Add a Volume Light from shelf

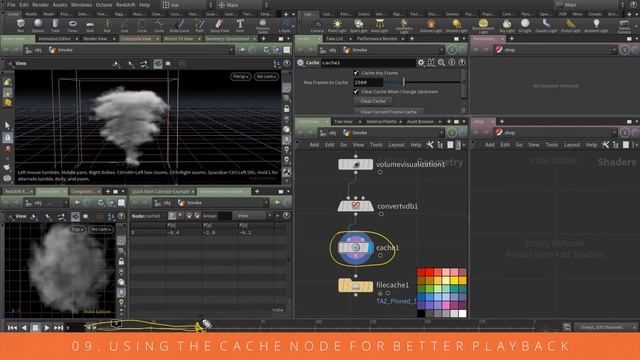431,25
